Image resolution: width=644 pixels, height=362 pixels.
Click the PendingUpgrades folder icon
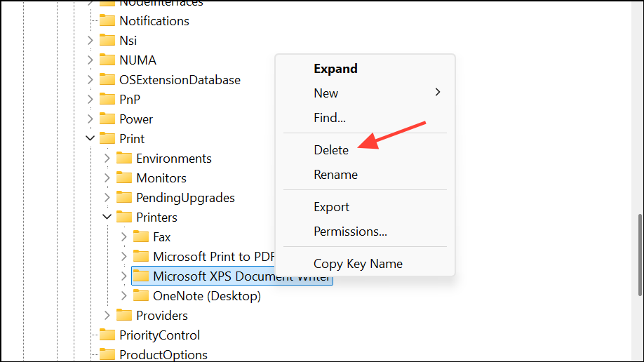124,197
